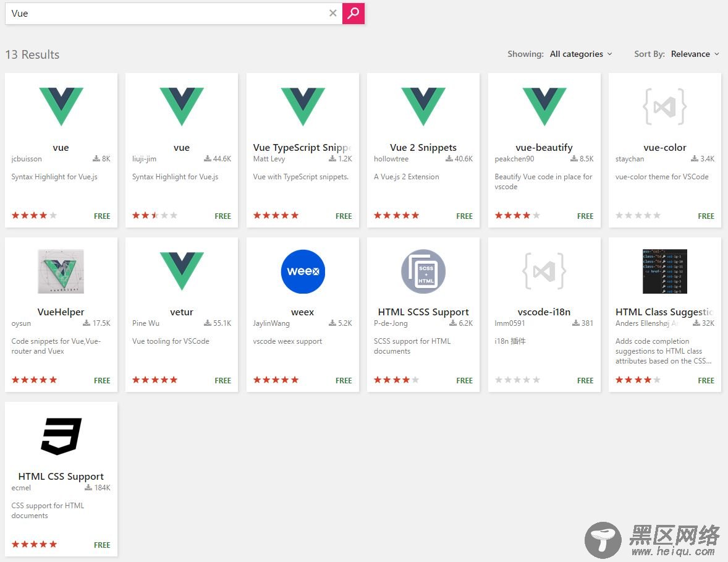The width and height of the screenshot is (728, 562).
Task: Click the star rating on weex card
Action: point(276,380)
